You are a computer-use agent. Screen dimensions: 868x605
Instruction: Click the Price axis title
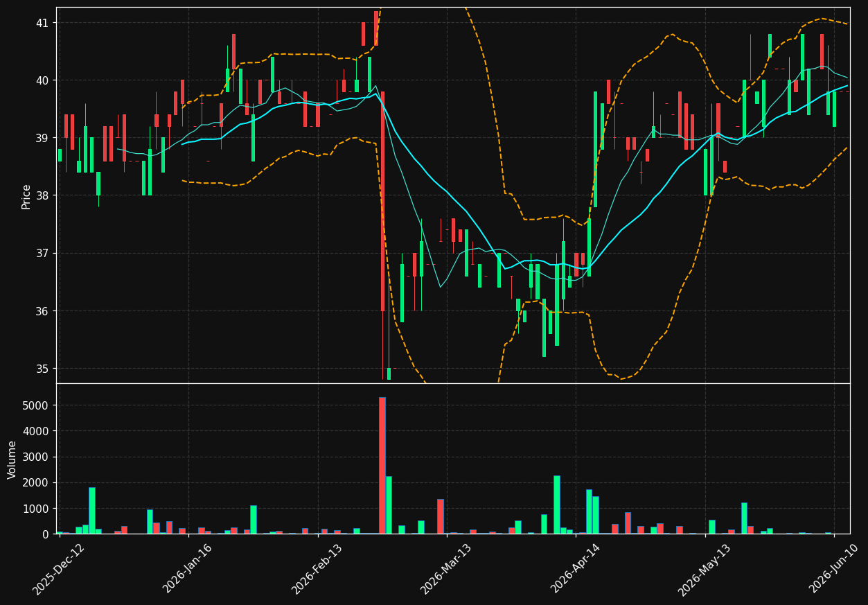pyautogui.click(x=26, y=196)
